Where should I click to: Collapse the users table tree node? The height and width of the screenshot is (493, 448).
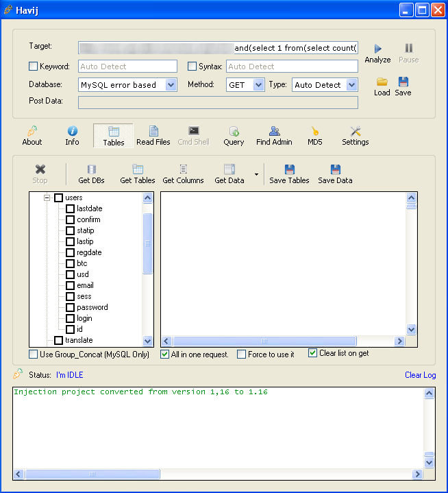(47, 197)
